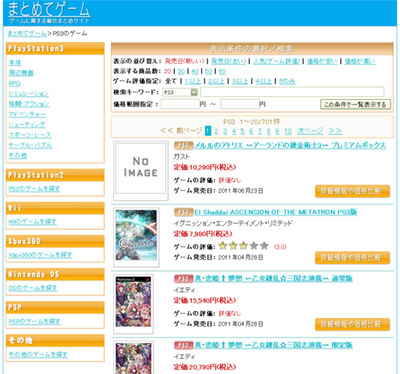Click 詳細情報や価格比較 button for メルルのアトリエ
The width and height of the screenshot is (400, 374).
(352, 191)
